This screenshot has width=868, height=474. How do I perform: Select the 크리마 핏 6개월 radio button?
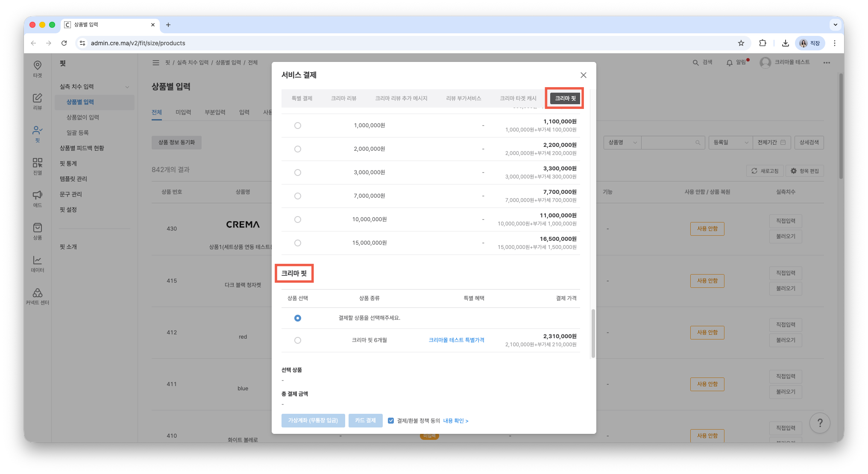[x=298, y=340]
